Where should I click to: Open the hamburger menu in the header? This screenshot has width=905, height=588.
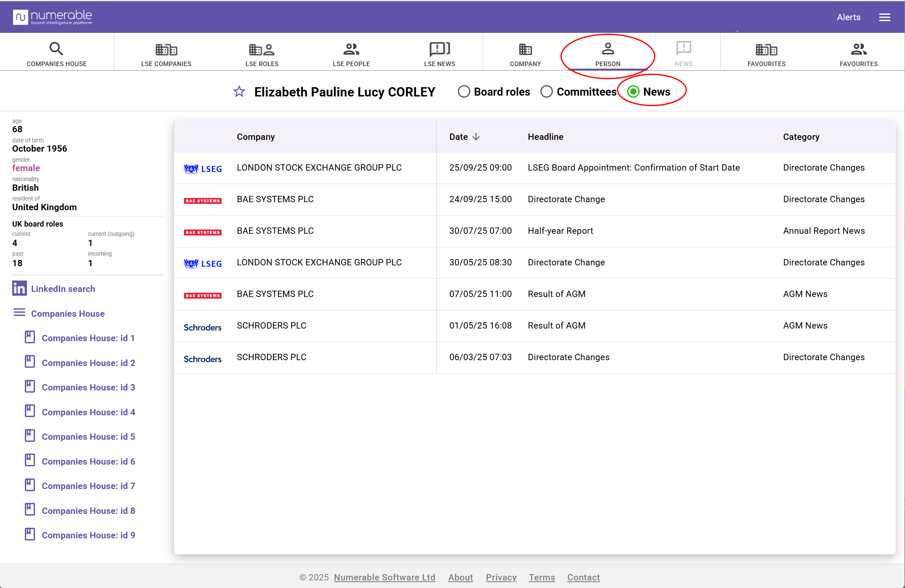coord(884,17)
